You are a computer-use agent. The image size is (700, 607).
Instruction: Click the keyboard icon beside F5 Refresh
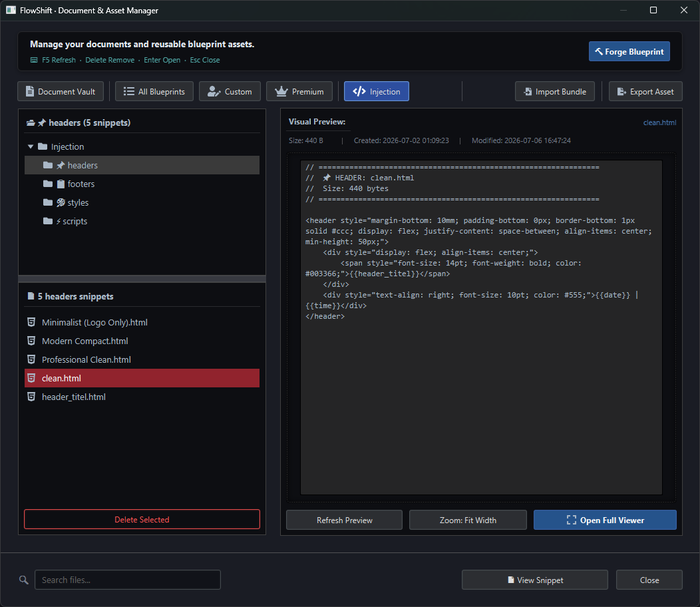(34, 60)
